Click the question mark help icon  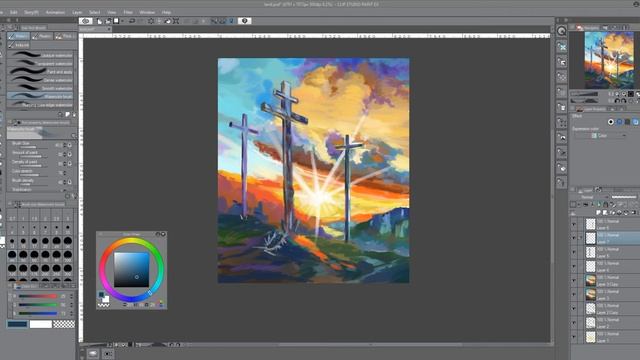pyautogui.click(x=244, y=21)
